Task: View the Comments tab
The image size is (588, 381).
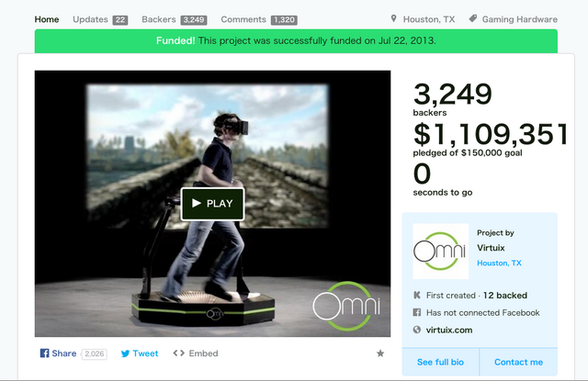Action: click(259, 19)
